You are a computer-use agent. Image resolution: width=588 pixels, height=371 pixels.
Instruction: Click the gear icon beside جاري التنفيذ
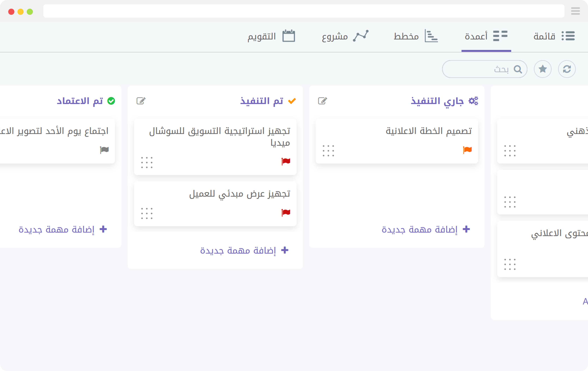click(474, 100)
